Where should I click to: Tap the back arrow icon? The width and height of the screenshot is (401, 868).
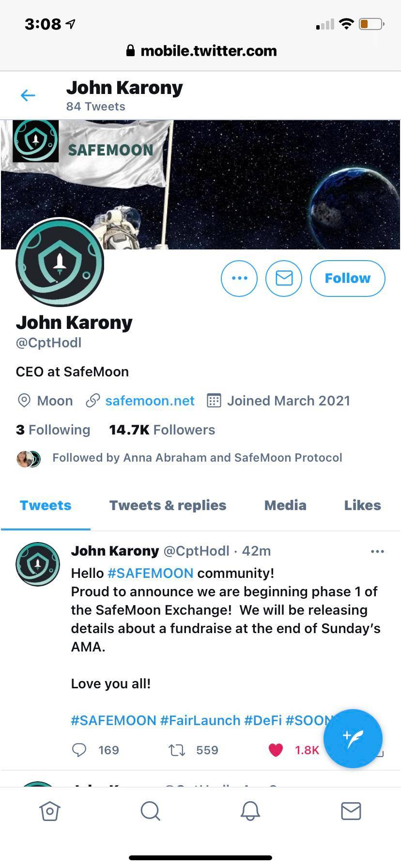(x=28, y=95)
